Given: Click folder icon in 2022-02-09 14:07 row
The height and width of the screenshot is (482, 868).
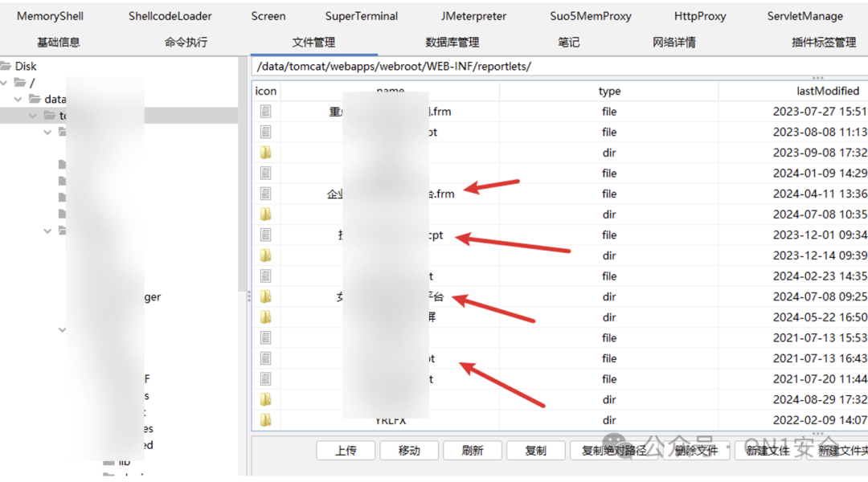Looking at the screenshot, I should pos(266,420).
